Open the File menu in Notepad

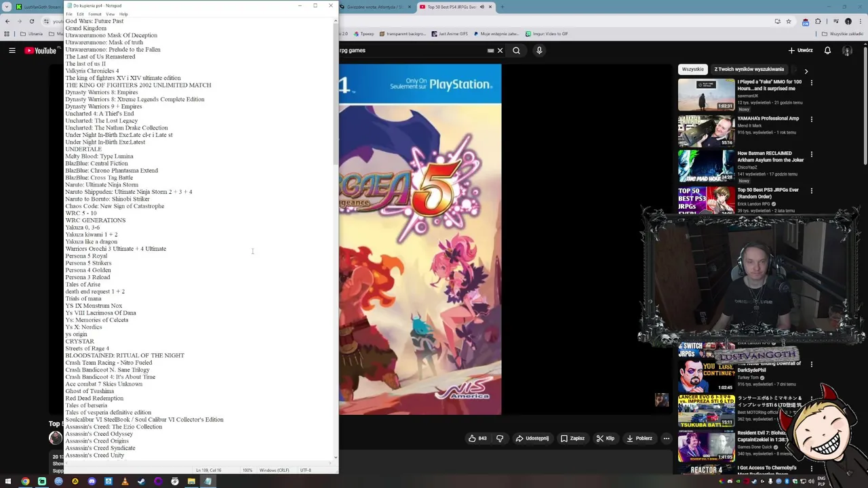coord(69,14)
